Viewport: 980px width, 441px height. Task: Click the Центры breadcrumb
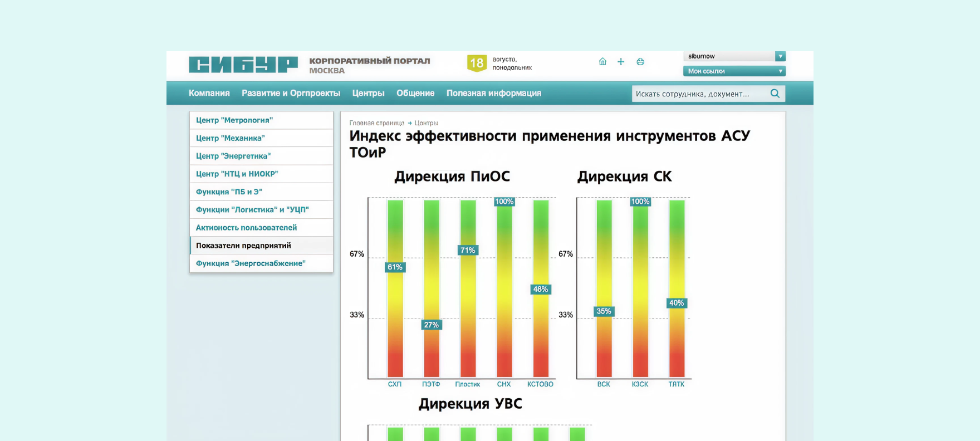point(427,123)
